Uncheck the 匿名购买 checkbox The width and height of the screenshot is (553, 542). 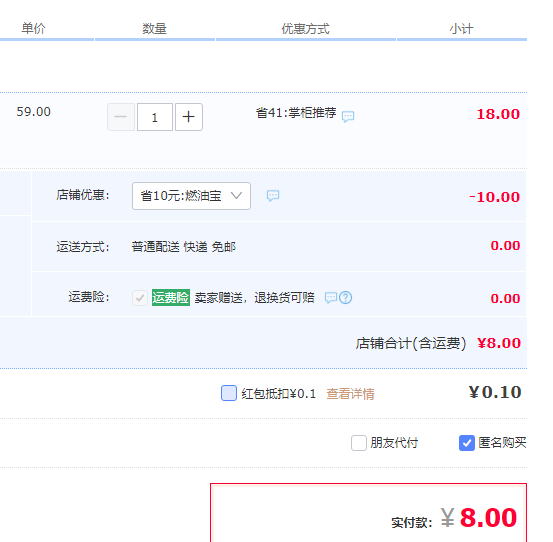click(467, 443)
